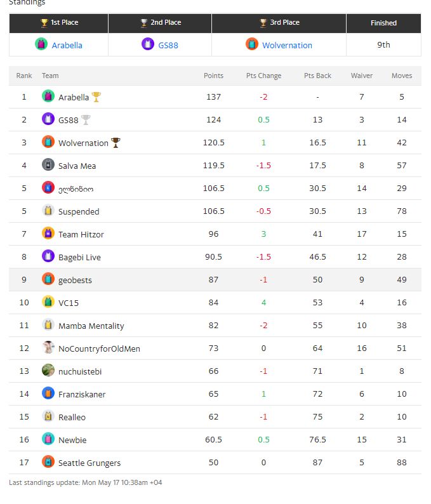Click the bronze trophy beside Wolvernation
431x504 pixels.
tap(116, 143)
